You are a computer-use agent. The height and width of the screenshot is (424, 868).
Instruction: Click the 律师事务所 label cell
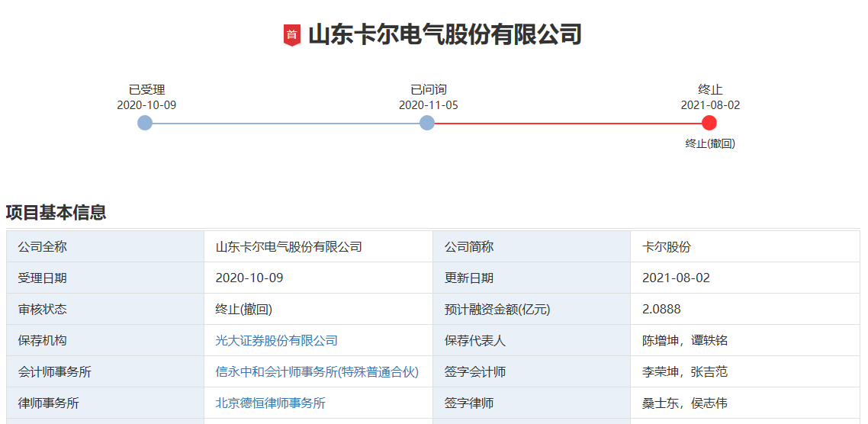point(105,403)
